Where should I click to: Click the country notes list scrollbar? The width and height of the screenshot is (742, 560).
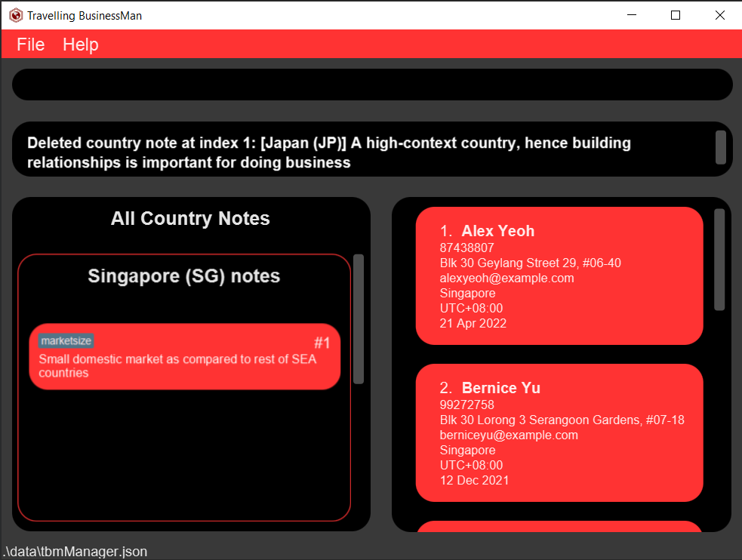click(x=359, y=318)
